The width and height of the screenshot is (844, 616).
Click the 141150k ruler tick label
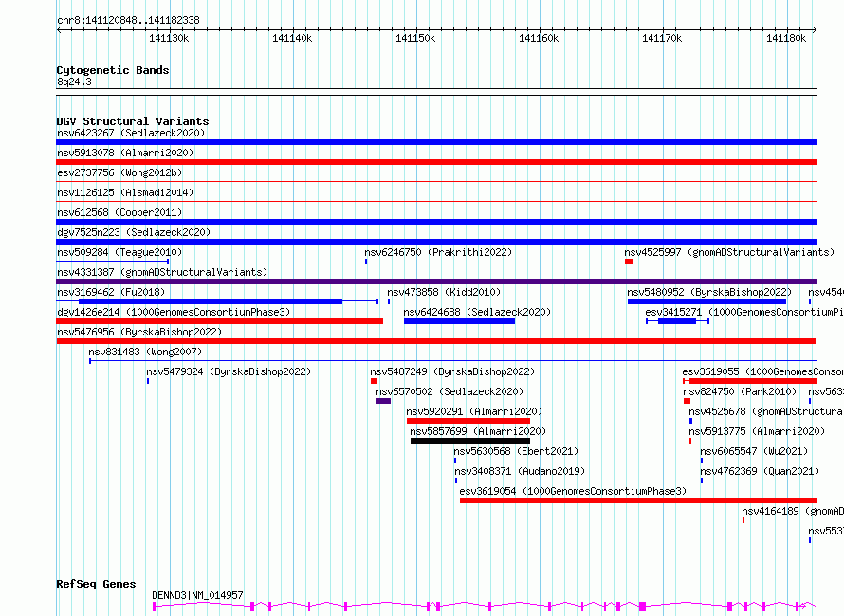[x=415, y=38]
